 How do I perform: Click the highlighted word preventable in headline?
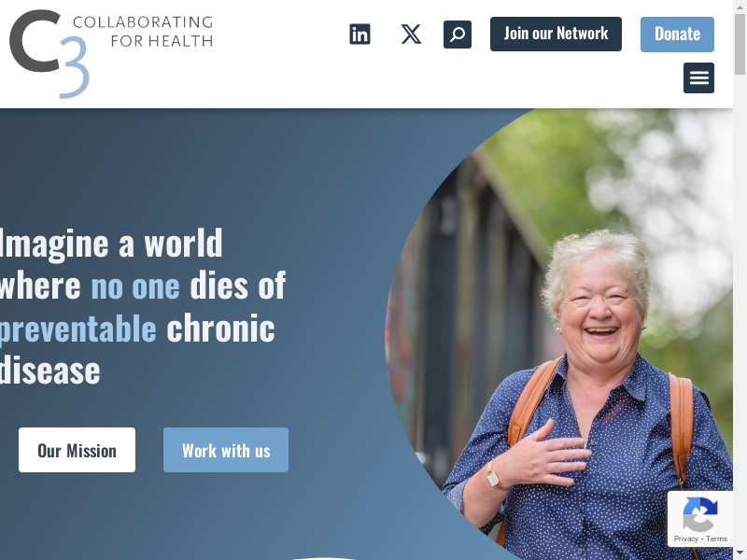78,329
